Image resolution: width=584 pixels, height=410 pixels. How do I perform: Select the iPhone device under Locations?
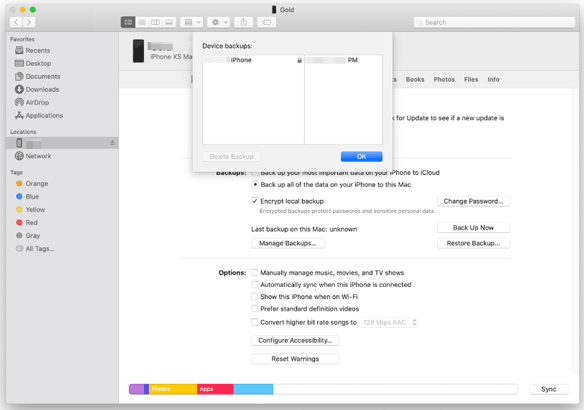point(62,143)
